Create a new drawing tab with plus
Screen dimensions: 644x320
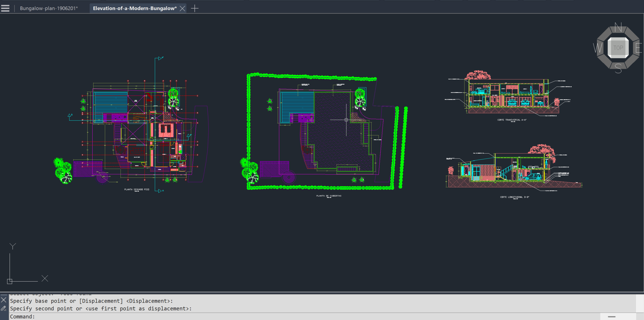point(195,9)
